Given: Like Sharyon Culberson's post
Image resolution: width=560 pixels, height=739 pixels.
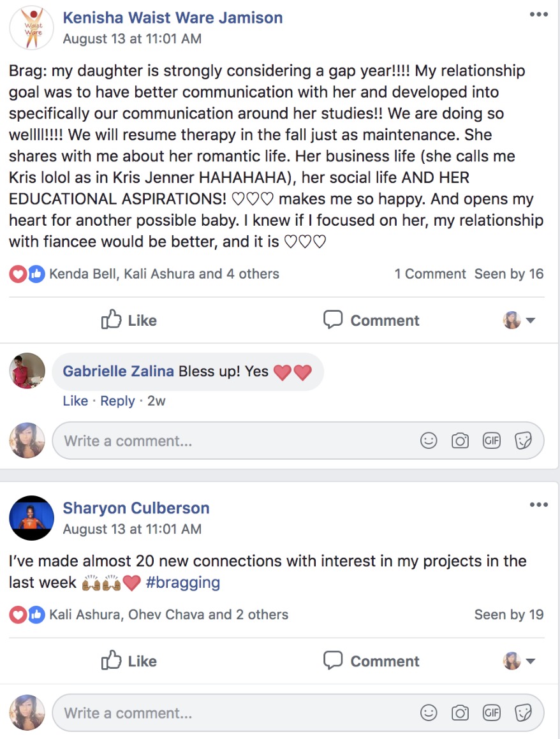Looking at the screenshot, I should click(129, 661).
